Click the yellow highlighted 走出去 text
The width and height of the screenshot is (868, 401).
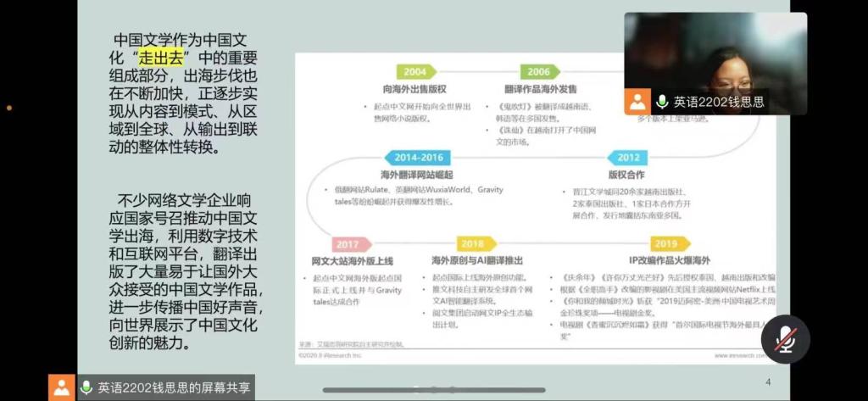pos(162,58)
